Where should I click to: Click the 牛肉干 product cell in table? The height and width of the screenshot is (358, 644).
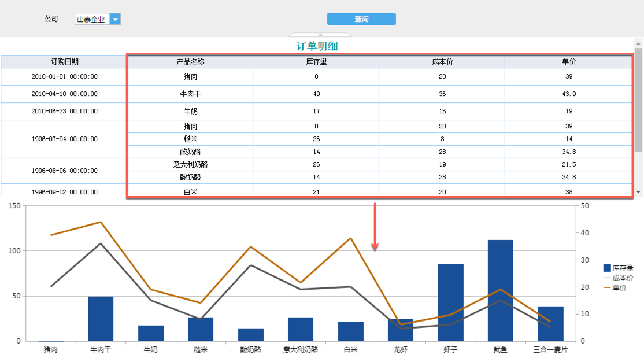pyautogui.click(x=190, y=94)
